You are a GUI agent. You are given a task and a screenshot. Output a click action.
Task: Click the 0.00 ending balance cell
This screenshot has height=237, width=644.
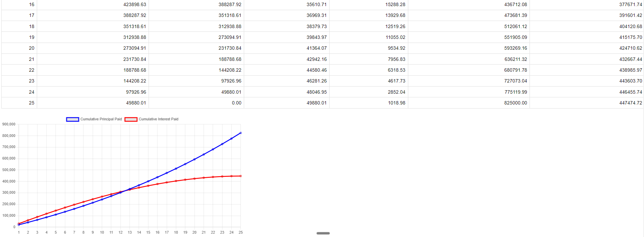(236, 103)
